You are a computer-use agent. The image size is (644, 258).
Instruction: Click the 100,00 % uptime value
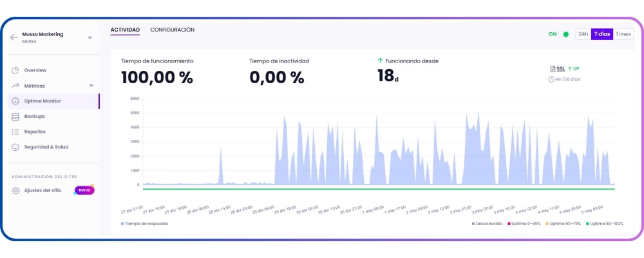point(157,77)
